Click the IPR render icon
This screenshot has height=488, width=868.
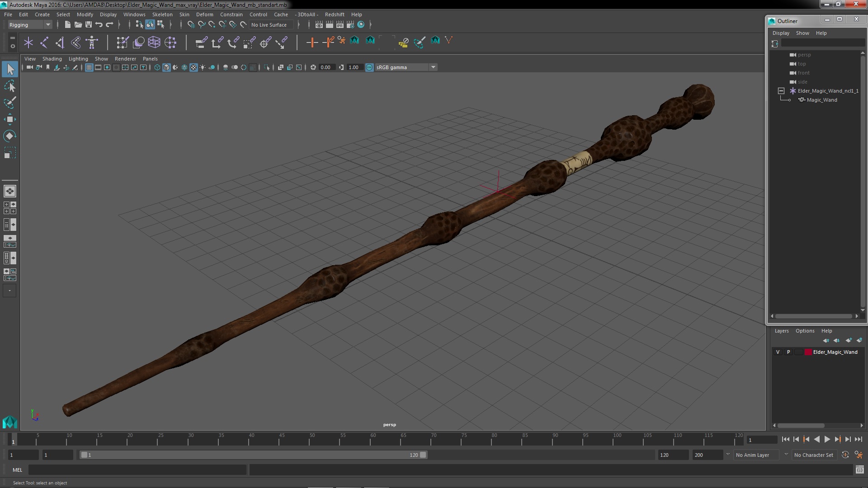click(x=340, y=24)
